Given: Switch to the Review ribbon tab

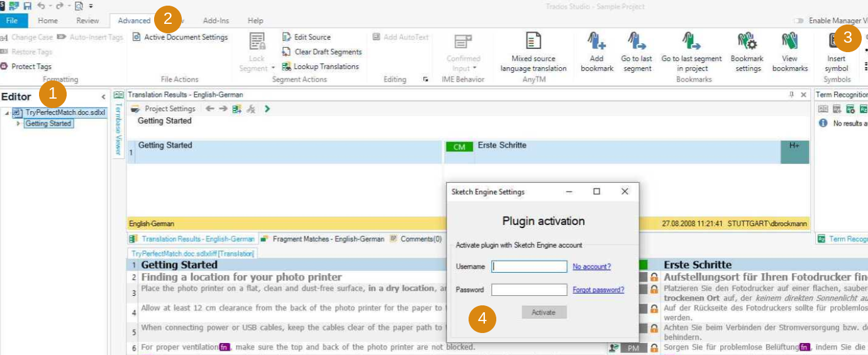Looking at the screenshot, I should tap(87, 21).
